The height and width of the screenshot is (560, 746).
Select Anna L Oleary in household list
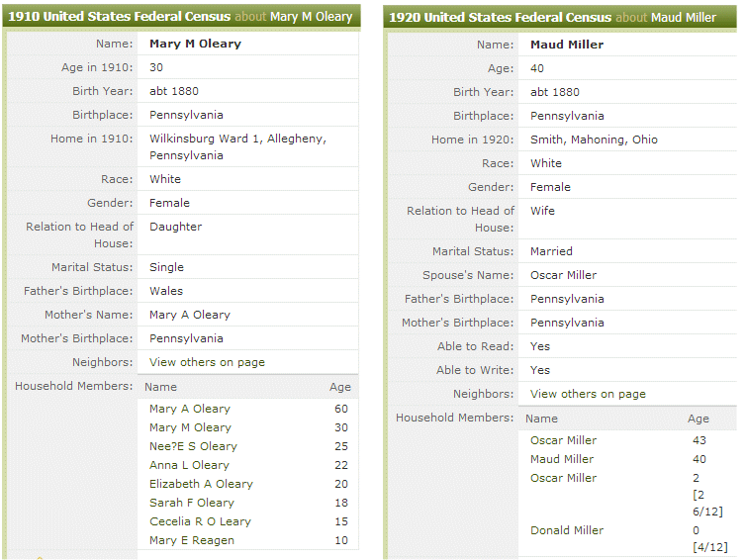tap(189, 465)
